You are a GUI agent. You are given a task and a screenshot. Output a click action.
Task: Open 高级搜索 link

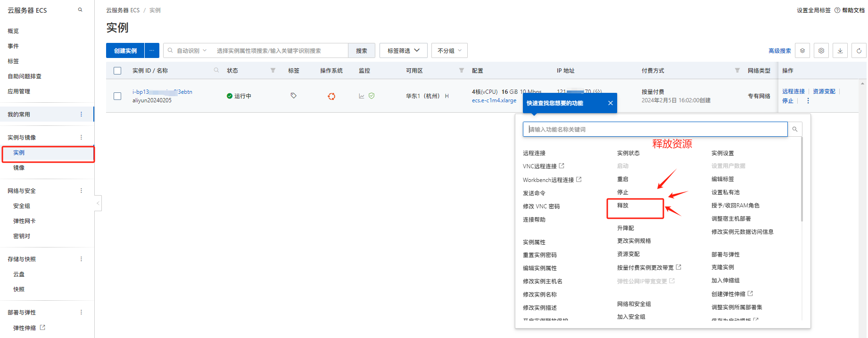coord(780,51)
